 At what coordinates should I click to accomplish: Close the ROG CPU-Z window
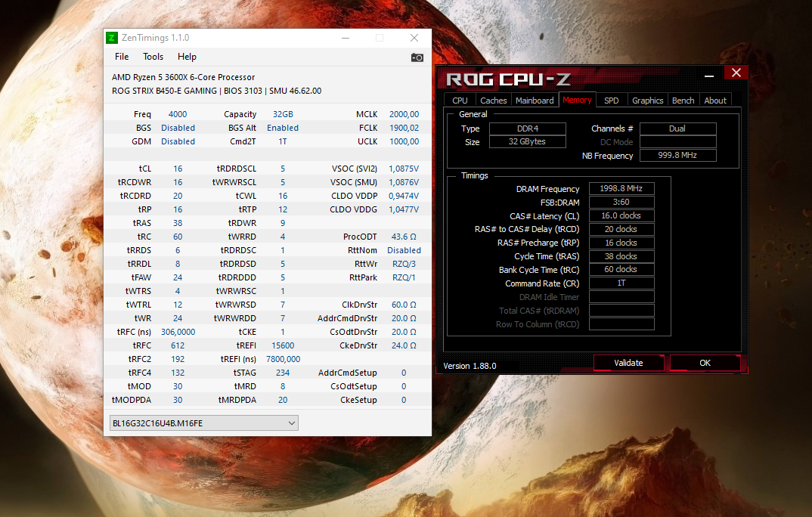tap(736, 73)
